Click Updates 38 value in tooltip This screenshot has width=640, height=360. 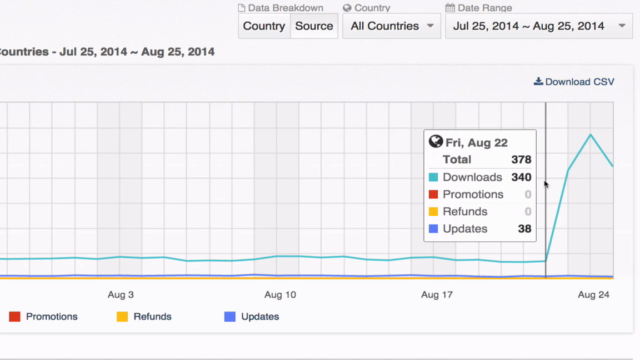[524, 229]
